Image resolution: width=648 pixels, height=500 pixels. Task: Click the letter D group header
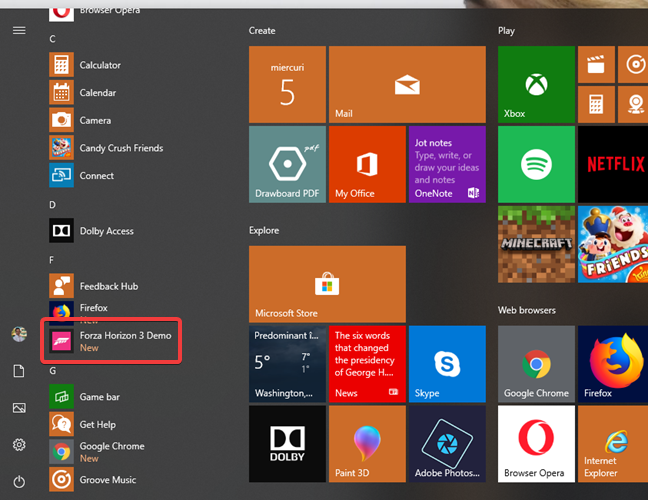52,205
